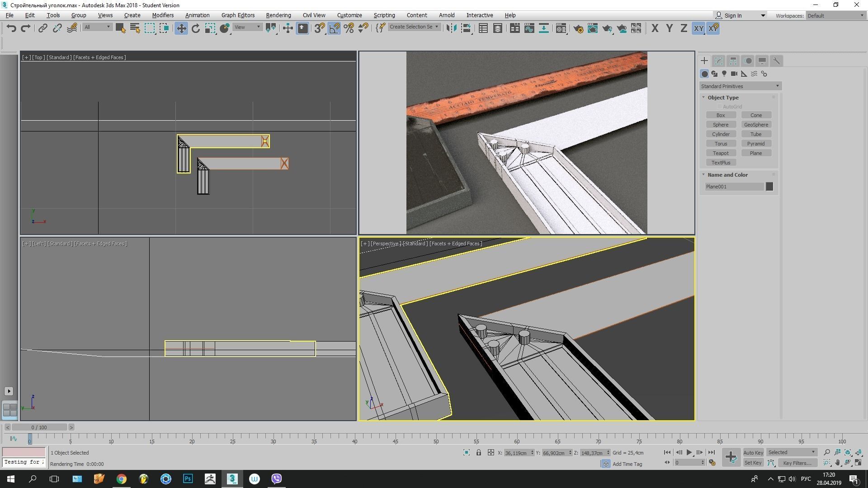The width and height of the screenshot is (868, 488).
Task: Select the Select and Link tool
Action: click(42, 28)
